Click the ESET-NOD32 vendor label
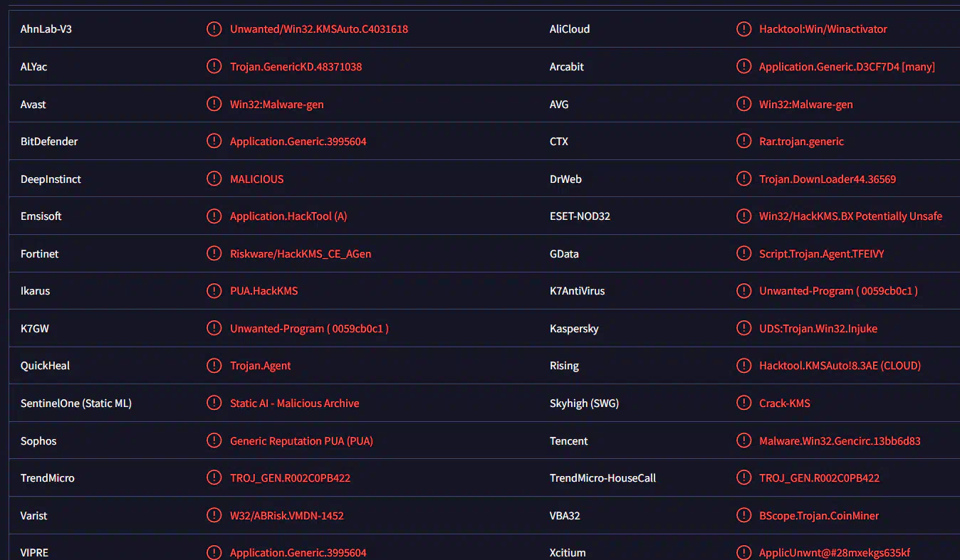The image size is (960, 560). coord(580,216)
